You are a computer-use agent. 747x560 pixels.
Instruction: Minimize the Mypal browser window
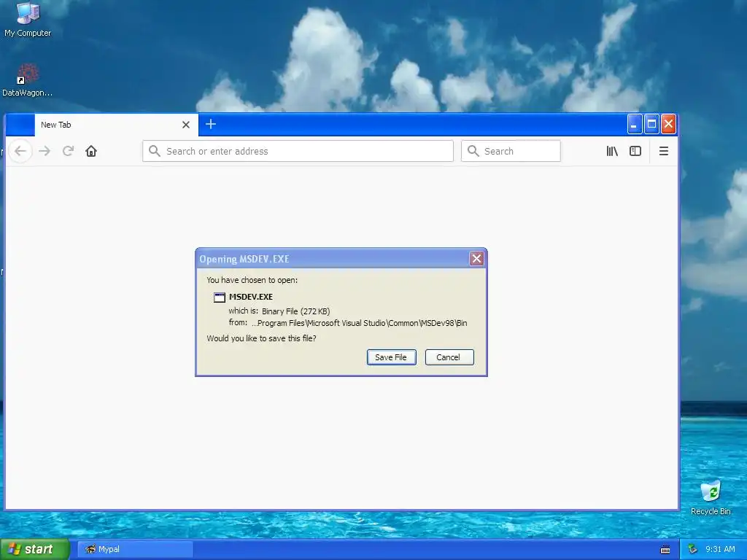click(x=634, y=125)
